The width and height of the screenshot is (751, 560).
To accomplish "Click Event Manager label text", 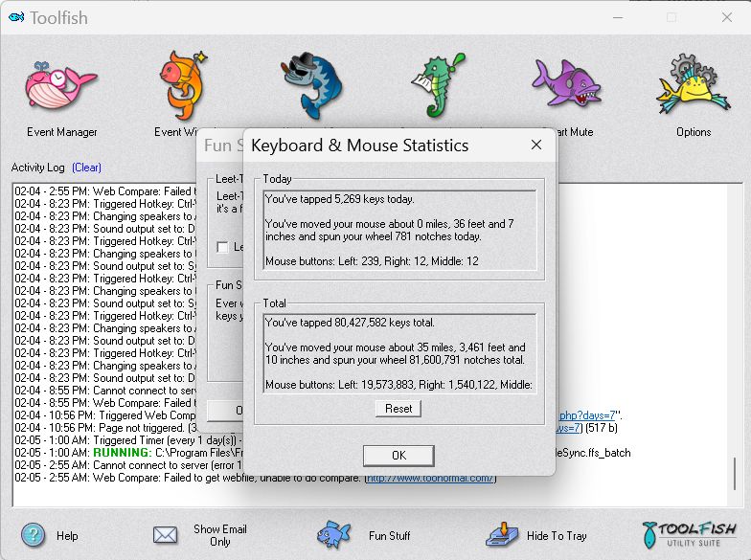I will click(61, 132).
